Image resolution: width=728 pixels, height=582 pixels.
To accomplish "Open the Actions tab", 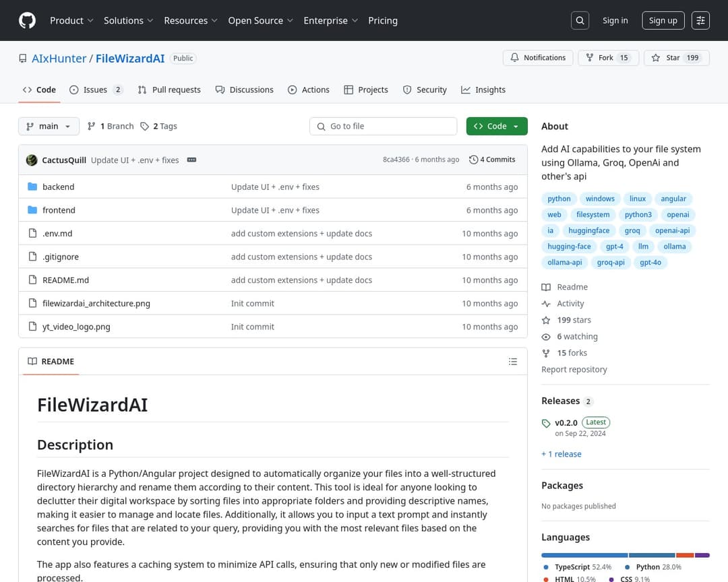I will pos(309,90).
